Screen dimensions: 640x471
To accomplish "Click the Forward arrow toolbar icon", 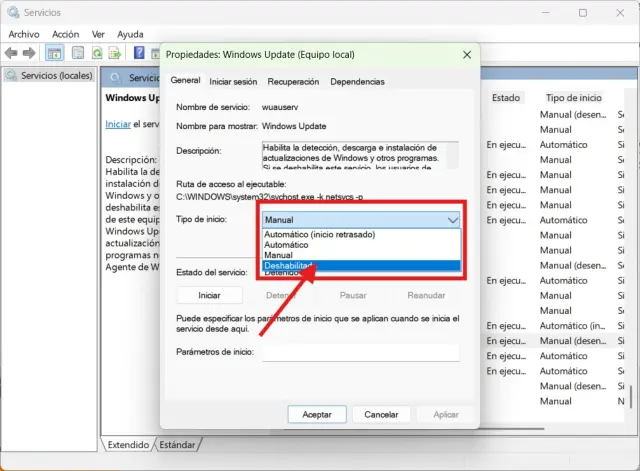I will 31,52.
